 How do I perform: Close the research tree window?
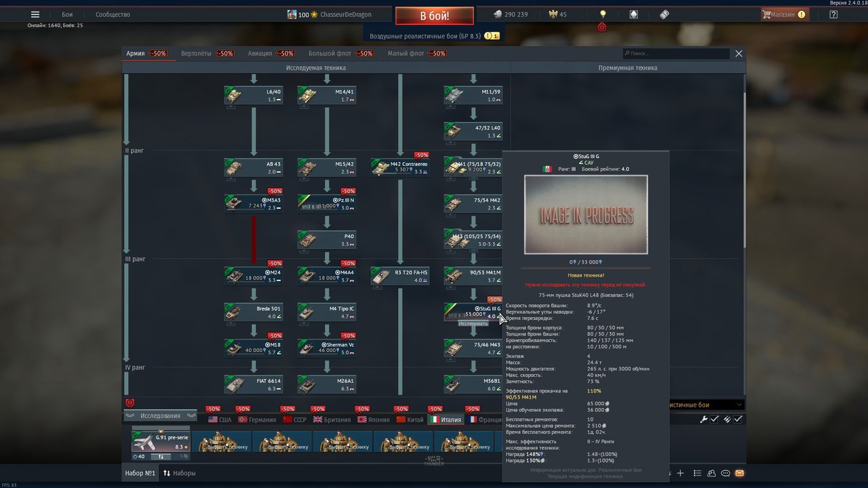[738, 54]
